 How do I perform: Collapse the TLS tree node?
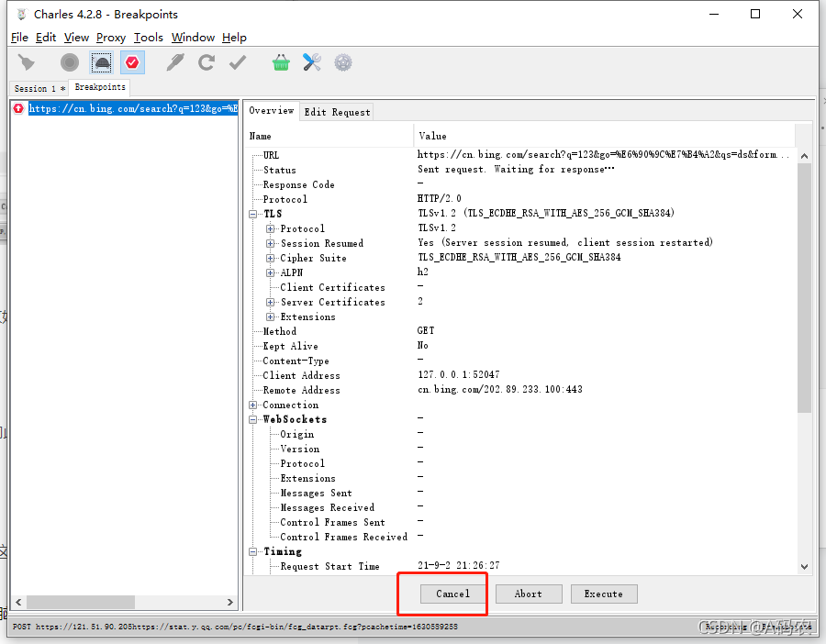[x=253, y=214]
